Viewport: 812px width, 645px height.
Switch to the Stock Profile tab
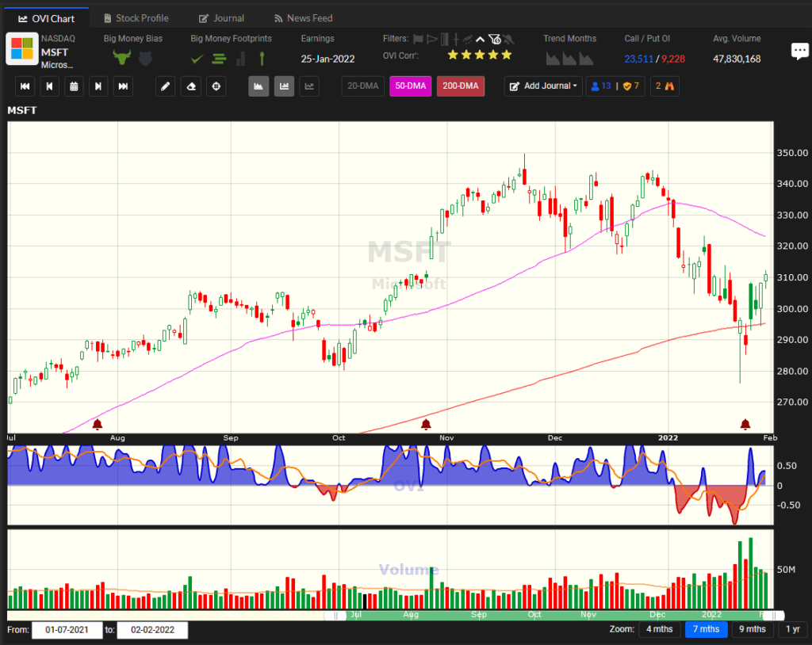coord(136,17)
